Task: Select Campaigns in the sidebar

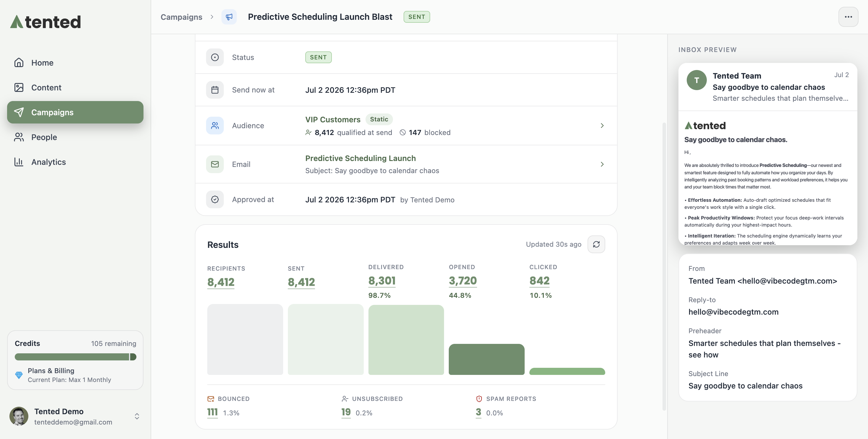Action: click(75, 112)
